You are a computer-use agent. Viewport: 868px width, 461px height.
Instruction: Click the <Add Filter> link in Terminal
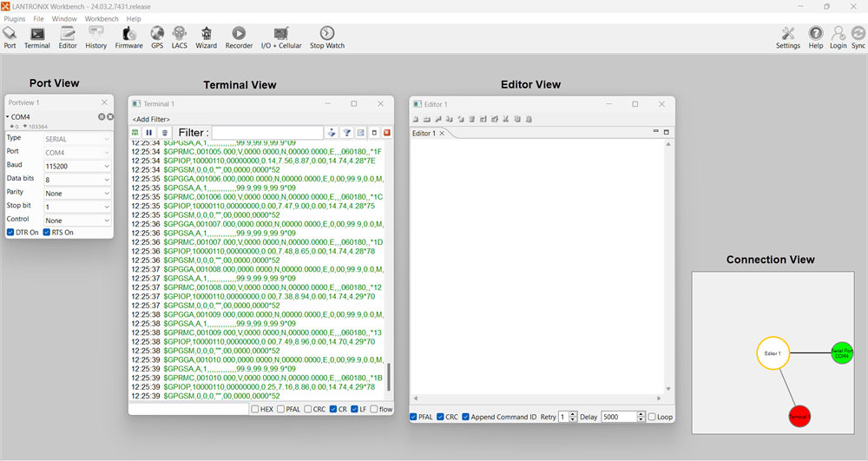151,119
